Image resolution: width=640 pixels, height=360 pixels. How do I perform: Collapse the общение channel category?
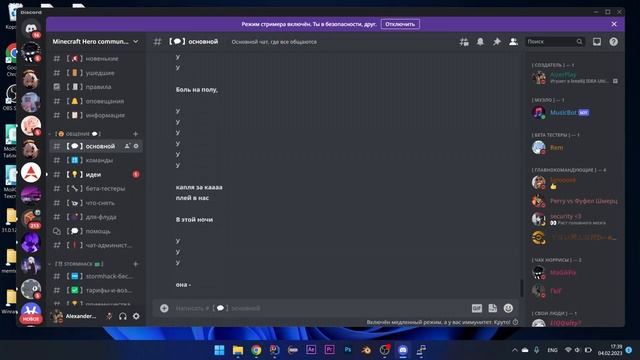tap(78, 134)
